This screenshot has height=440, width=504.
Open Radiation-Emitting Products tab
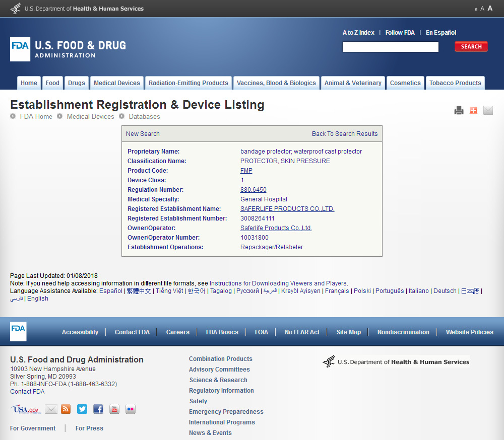pyautogui.click(x=188, y=83)
